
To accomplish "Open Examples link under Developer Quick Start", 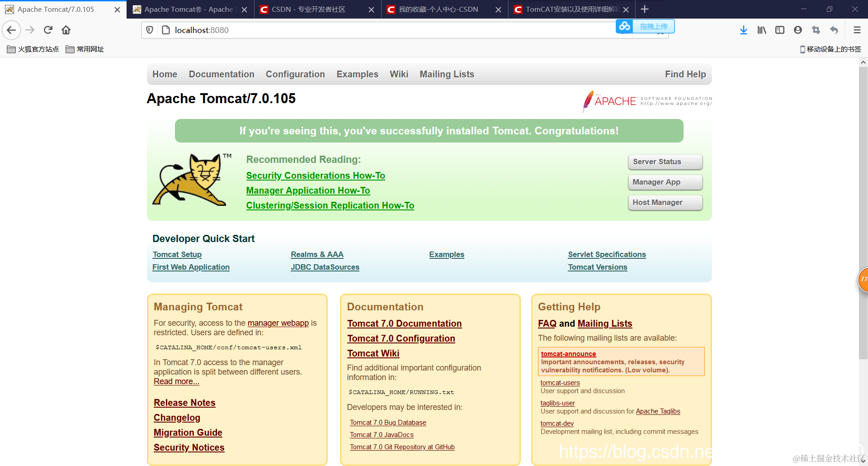I will pyautogui.click(x=447, y=254).
